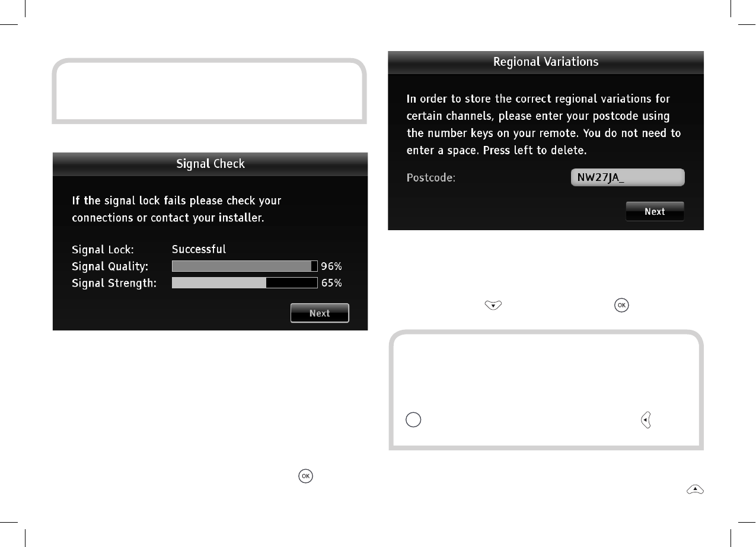Click the 65% signal strength value
This screenshot has width=756, height=547.
click(331, 283)
